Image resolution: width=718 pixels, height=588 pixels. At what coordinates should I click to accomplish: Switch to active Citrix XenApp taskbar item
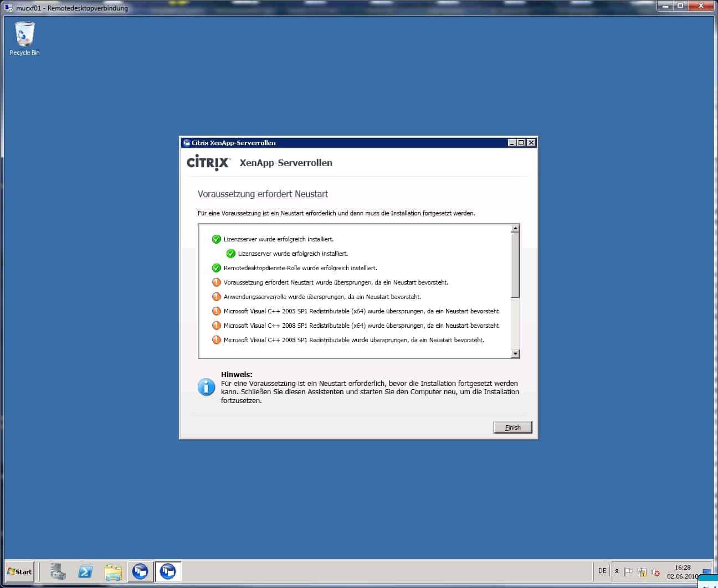tap(168, 571)
